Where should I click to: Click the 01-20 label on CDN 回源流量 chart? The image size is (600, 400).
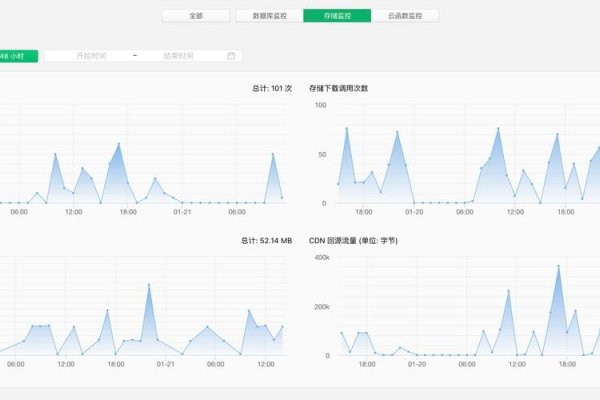tap(413, 364)
